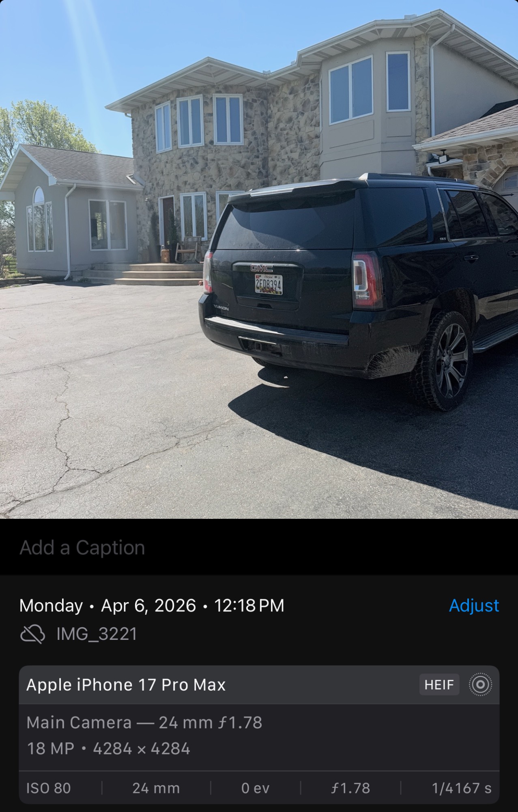The image size is (518, 812).
Task: Tap the GMC logo on the tailgate
Action: tap(262, 268)
